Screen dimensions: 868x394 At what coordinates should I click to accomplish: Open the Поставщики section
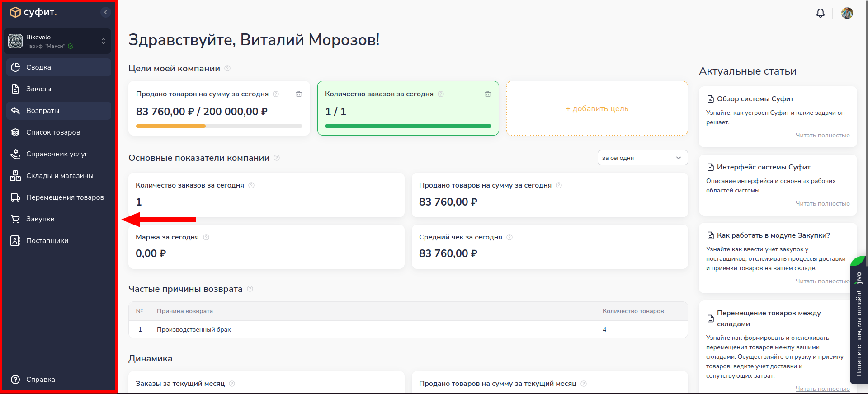click(x=59, y=241)
